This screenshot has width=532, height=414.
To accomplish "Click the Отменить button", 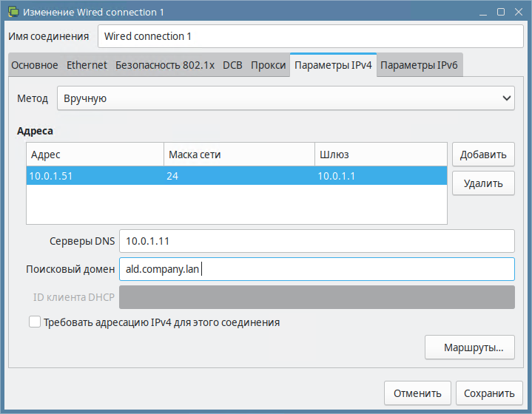I will point(417,393).
